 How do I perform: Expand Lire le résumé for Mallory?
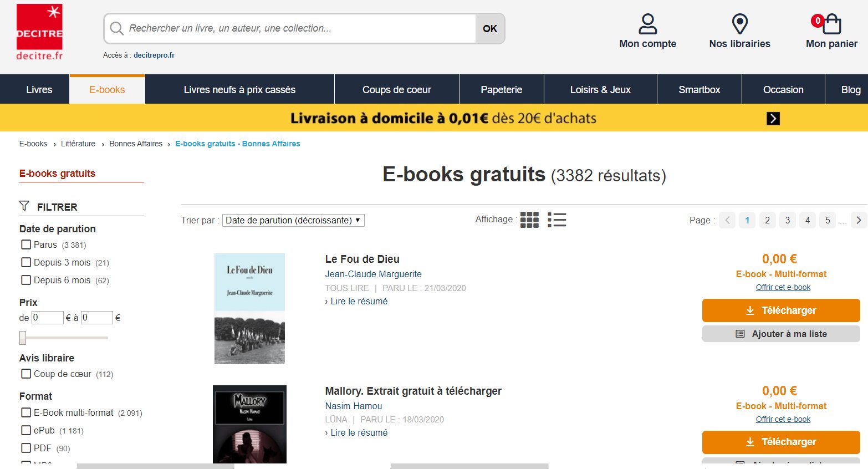(356, 432)
